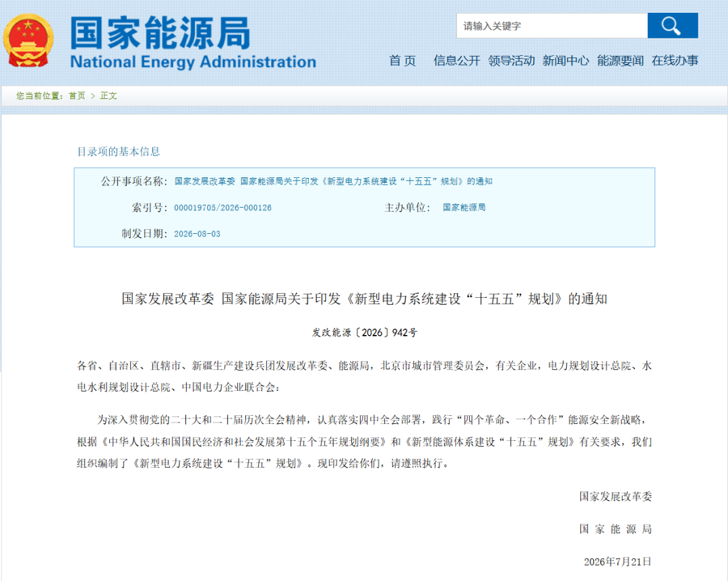Click the recipients paragraph beginning 各省、自治区
The width and height of the screenshot is (728, 581).
[x=365, y=376]
